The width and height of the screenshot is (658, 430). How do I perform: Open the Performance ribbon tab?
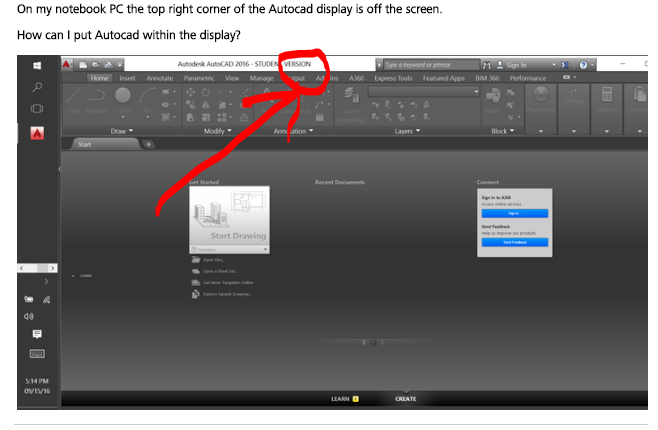point(528,78)
